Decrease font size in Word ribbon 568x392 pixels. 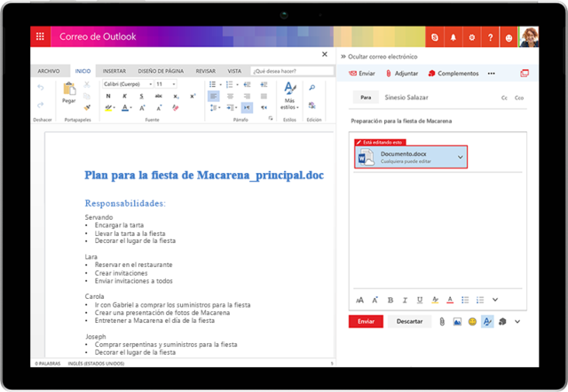[x=159, y=108]
